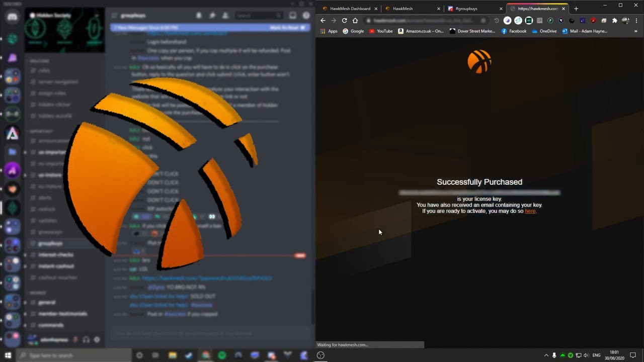Image resolution: width=644 pixels, height=362 pixels.
Task: Open Spotify from the taskbar
Action: pos(222,355)
